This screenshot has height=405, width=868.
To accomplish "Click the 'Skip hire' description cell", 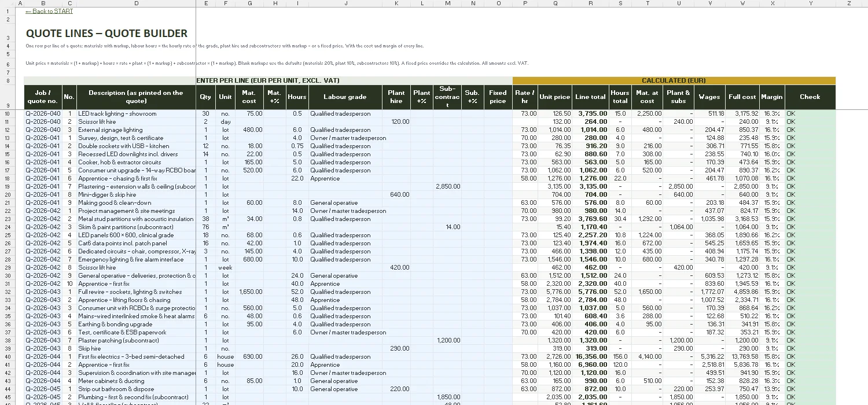I will (136, 348).
